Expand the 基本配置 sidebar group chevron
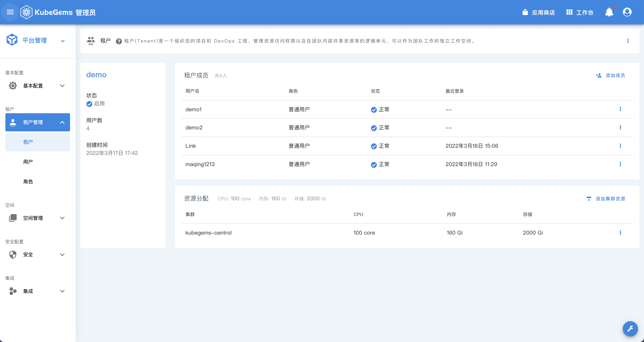Viewport: 644px width, 342px height. tap(62, 85)
